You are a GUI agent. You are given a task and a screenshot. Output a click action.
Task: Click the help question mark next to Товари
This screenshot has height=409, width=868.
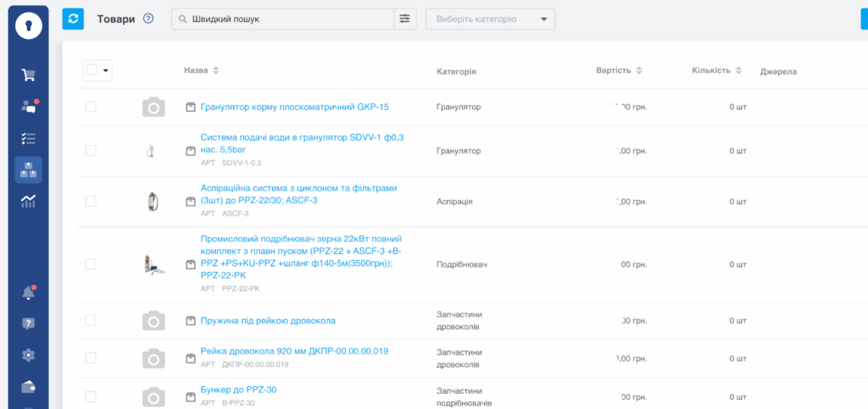click(148, 19)
